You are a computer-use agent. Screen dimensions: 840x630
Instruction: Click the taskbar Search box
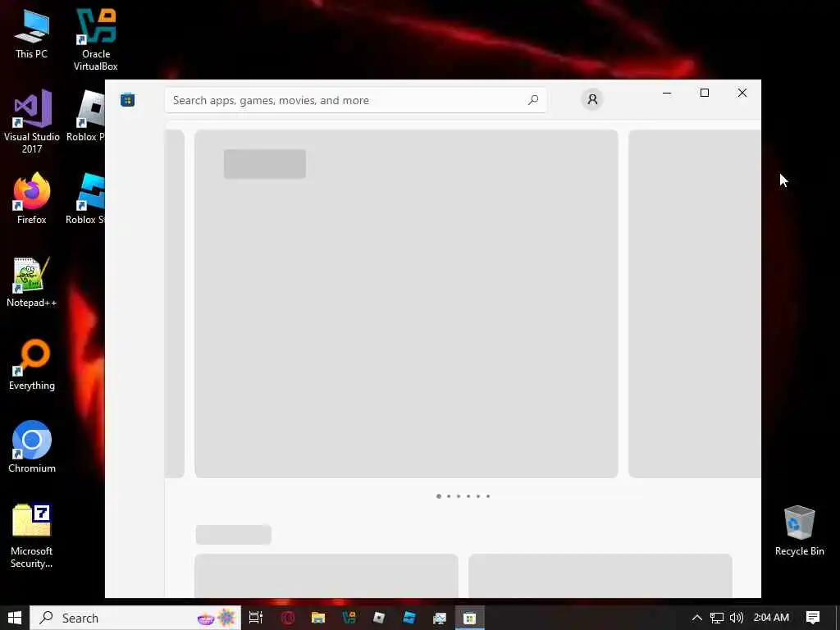[135, 618]
